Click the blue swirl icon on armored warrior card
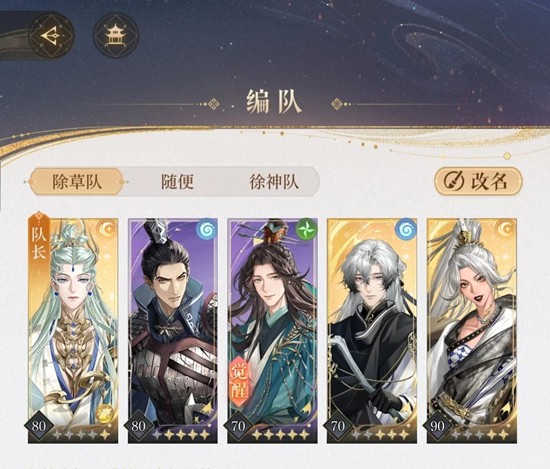 pos(207,229)
